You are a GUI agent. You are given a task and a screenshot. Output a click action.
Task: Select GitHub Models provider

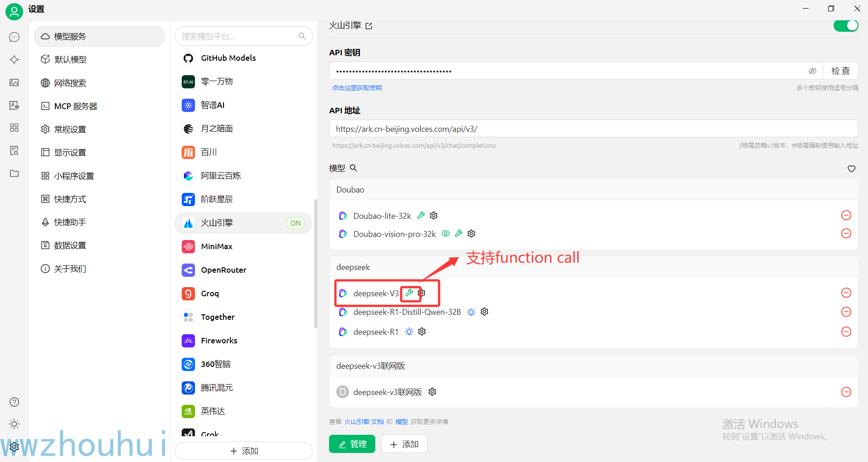point(243,58)
